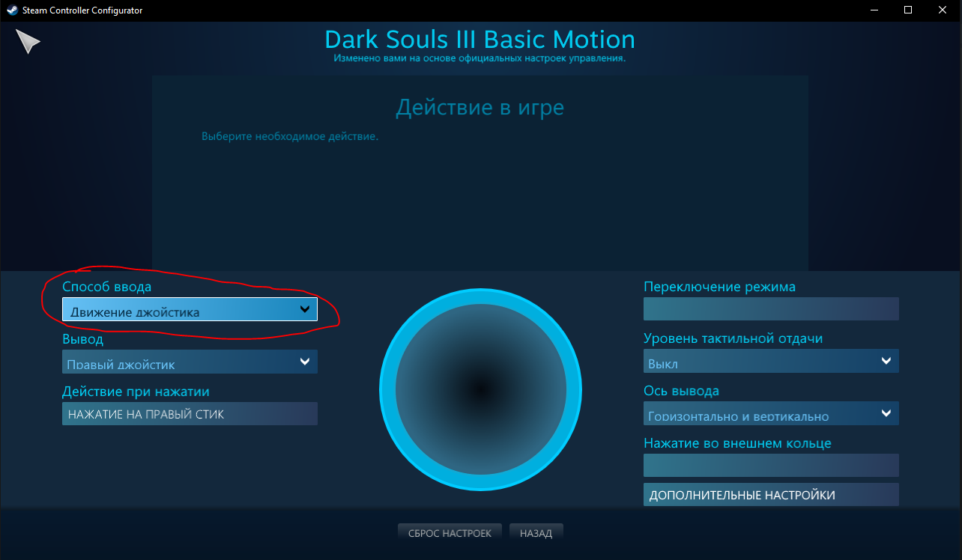Click the circular joystick preview graphic
The image size is (962, 560).
coord(480,389)
